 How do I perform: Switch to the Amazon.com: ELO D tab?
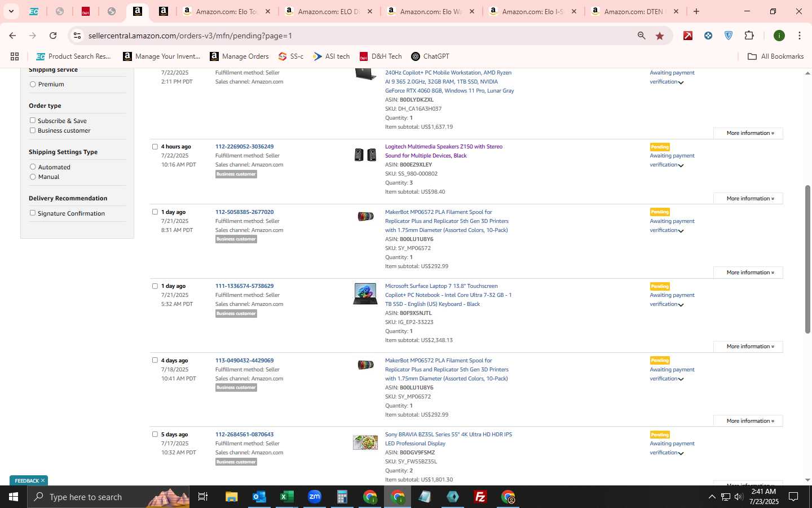point(328,11)
